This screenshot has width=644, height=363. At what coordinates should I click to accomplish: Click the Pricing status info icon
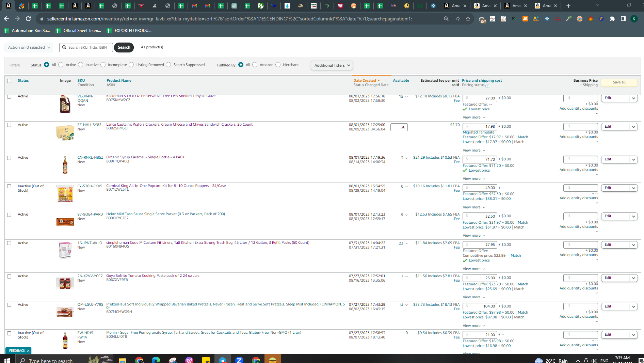pos(487,86)
